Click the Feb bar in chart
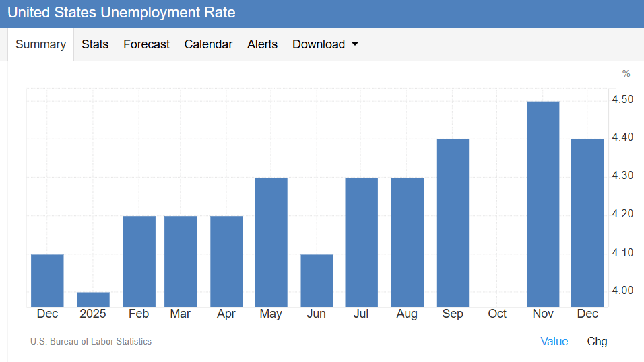The height and width of the screenshot is (362, 644). pos(139,262)
